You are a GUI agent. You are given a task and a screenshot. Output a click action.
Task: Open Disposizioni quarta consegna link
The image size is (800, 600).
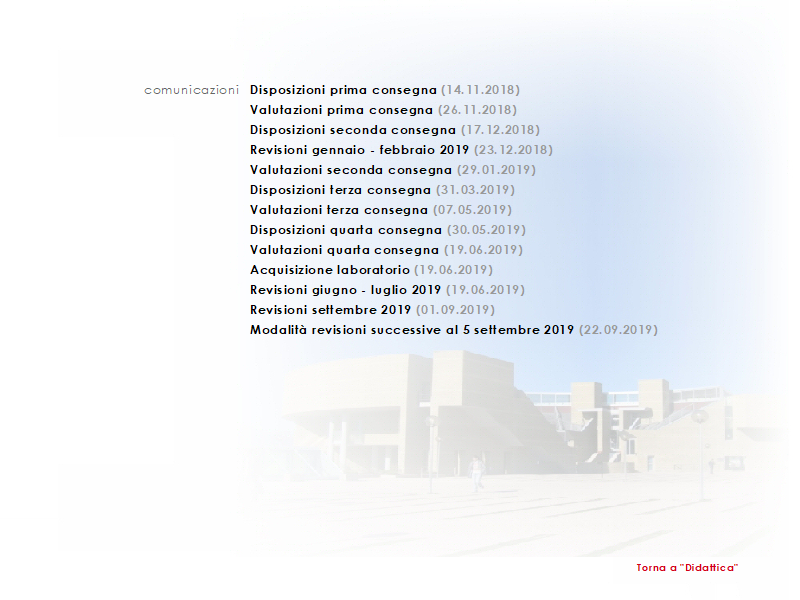point(346,230)
